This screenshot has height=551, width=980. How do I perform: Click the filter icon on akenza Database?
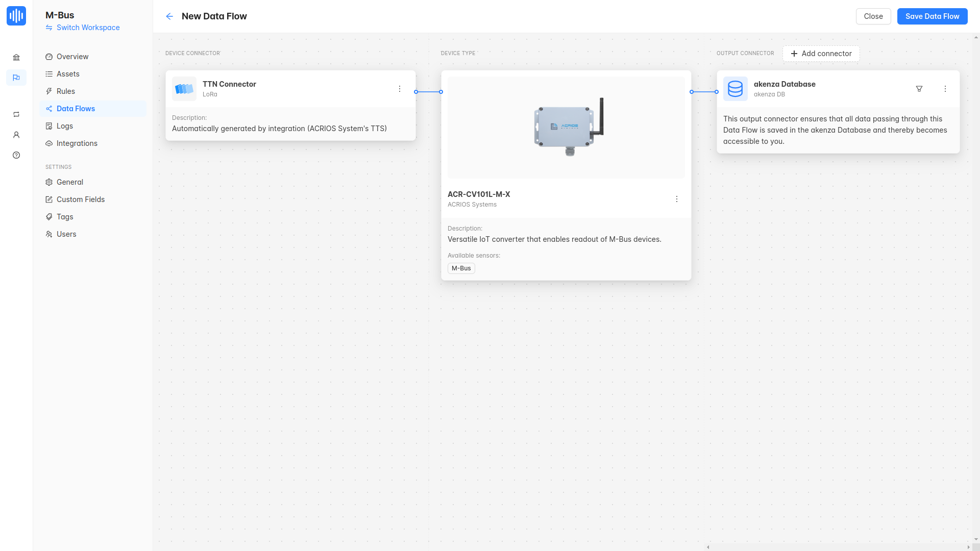tap(919, 89)
